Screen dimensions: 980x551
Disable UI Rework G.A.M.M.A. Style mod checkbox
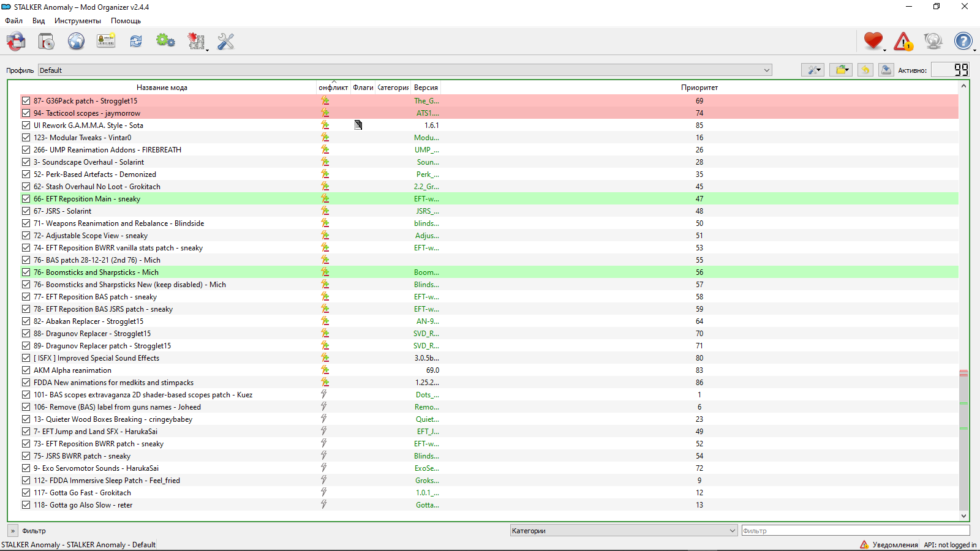pos(26,126)
